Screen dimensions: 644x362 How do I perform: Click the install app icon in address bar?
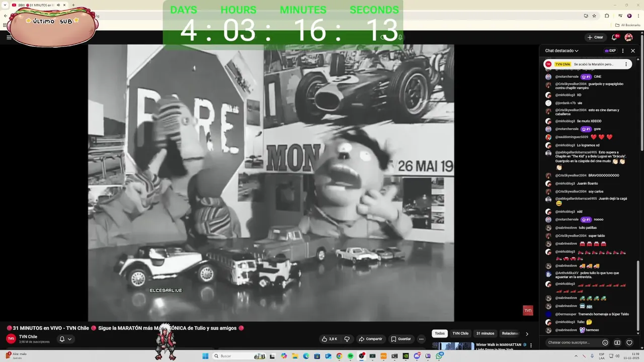tap(586, 16)
